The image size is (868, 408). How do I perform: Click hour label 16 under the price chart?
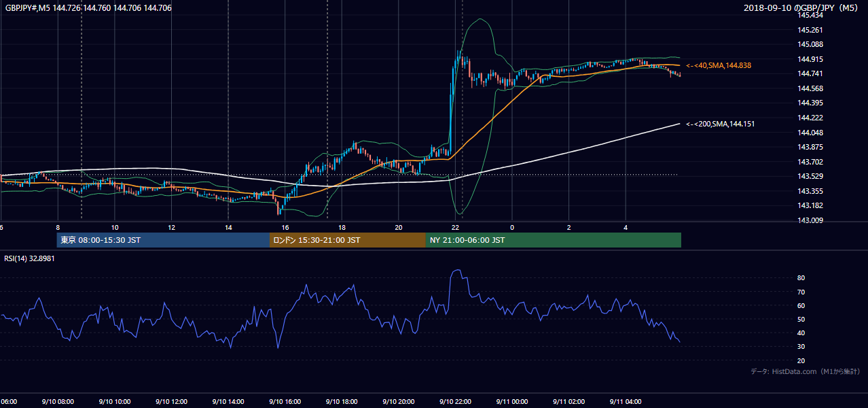point(285,227)
